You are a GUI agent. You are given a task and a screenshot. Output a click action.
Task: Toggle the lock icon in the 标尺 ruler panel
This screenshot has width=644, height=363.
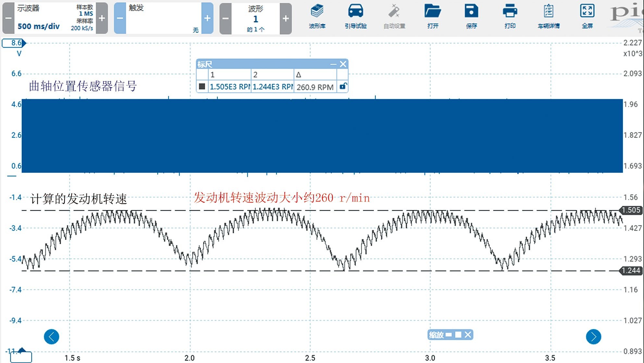(342, 87)
